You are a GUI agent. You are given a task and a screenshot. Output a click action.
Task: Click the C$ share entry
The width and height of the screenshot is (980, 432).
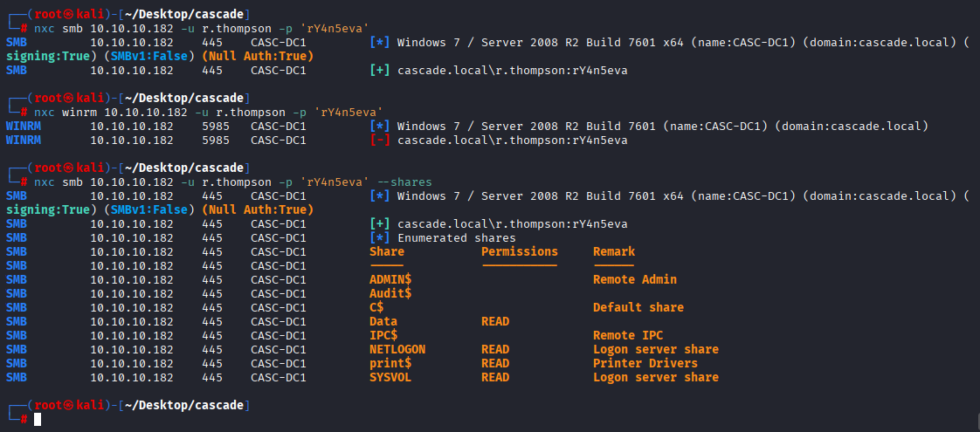point(376,308)
